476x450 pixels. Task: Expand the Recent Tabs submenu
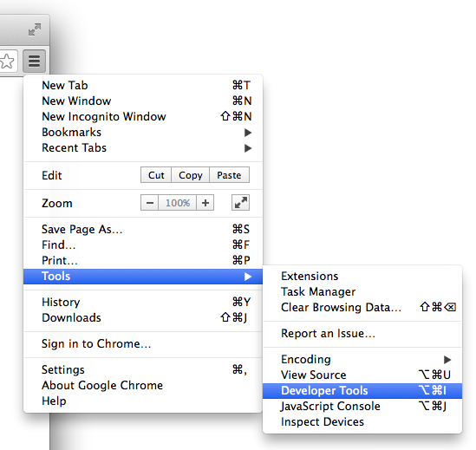point(143,148)
